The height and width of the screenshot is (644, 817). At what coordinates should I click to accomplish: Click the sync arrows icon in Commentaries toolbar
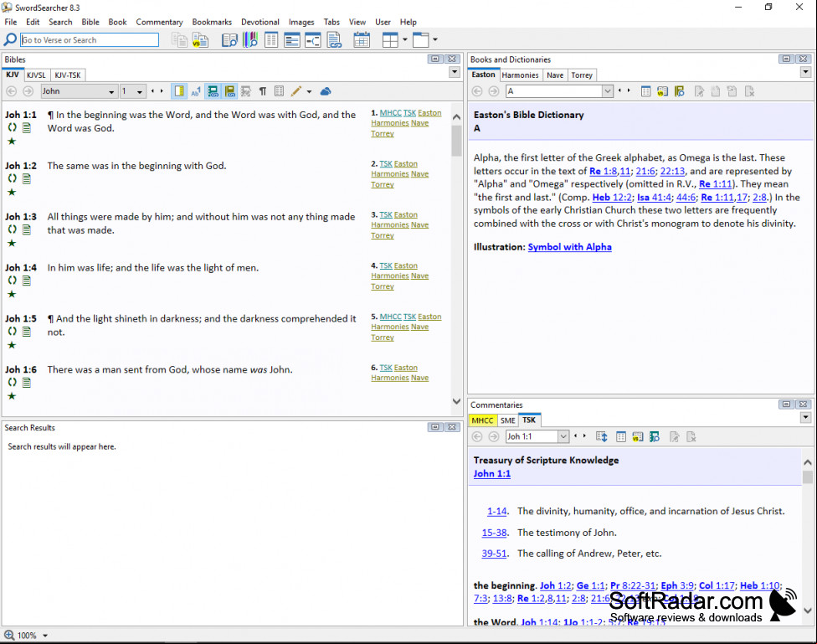(602, 437)
